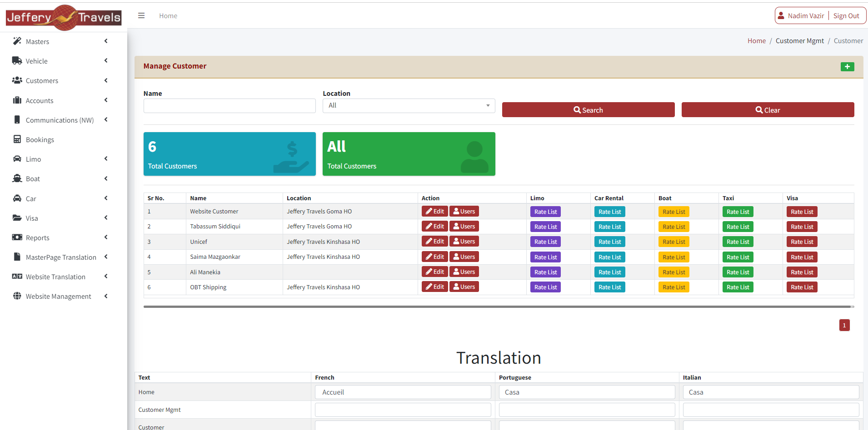Click the Vehicle truck icon in sidebar
The height and width of the screenshot is (430, 868).
[17, 61]
